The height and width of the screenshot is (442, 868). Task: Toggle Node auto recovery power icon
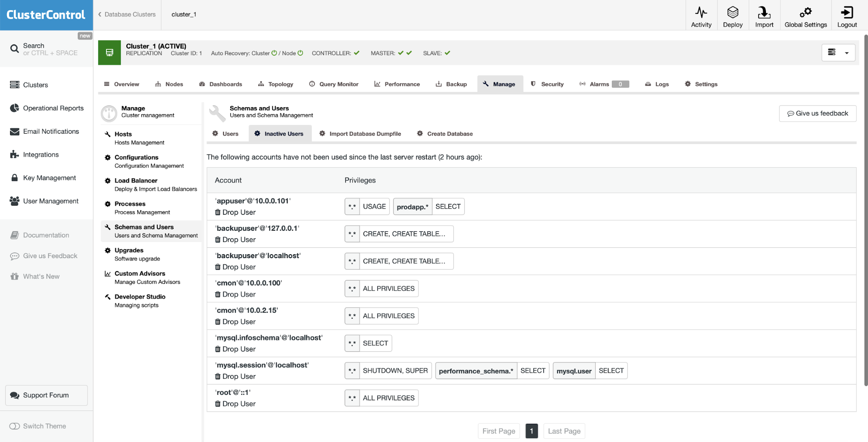coord(300,53)
